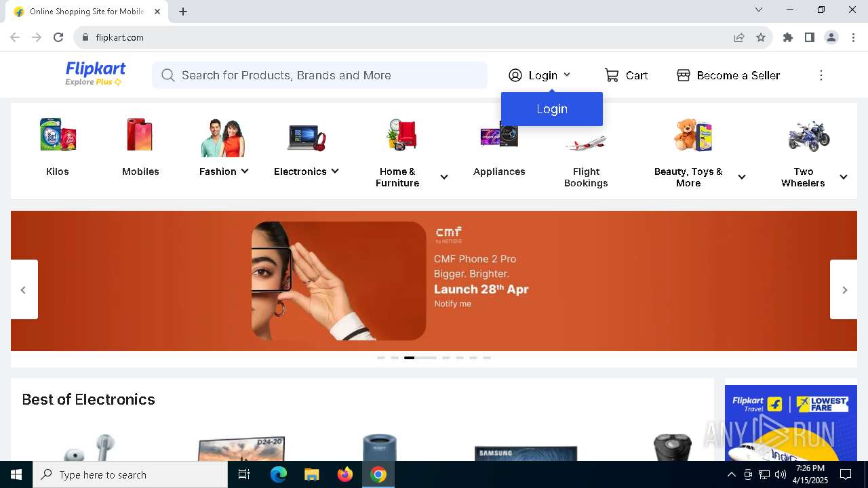This screenshot has width=868, height=488.
Task: Toggle the Chrome side panel icon
Action: tap(810, 37)
